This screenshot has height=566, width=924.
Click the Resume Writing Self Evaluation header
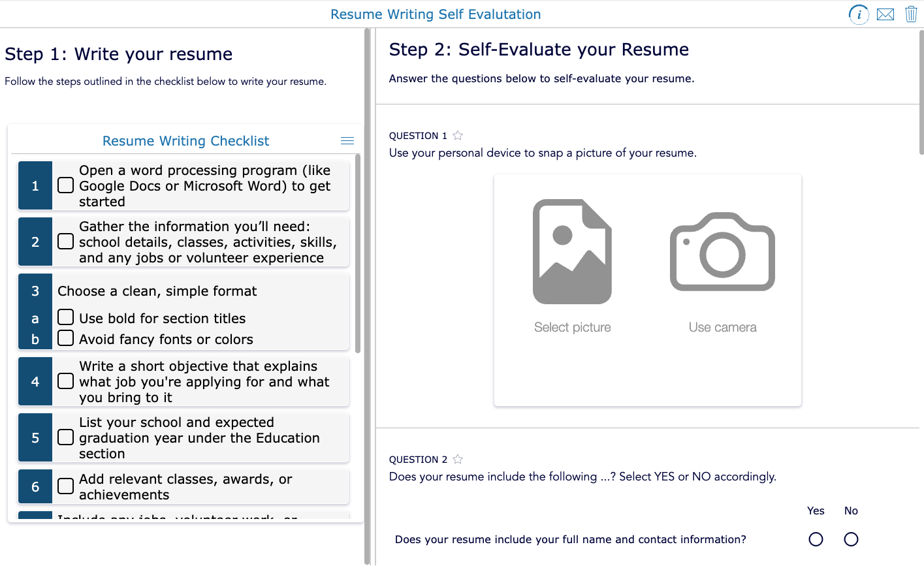[436, 14]
